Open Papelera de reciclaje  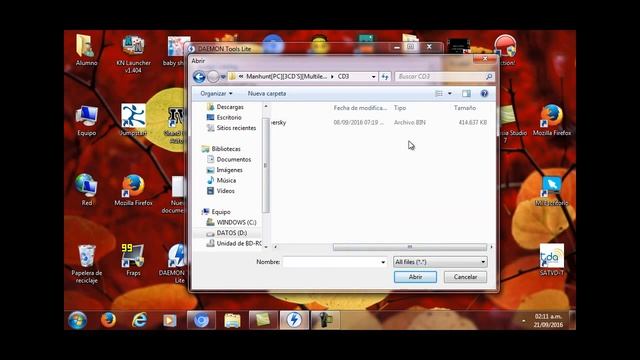click(87, 264)
